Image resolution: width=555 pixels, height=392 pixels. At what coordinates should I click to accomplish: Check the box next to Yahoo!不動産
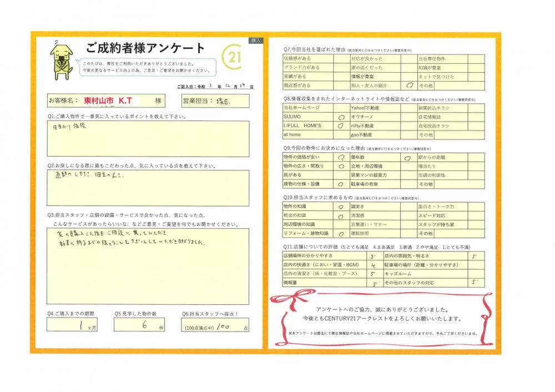point(408,108)
